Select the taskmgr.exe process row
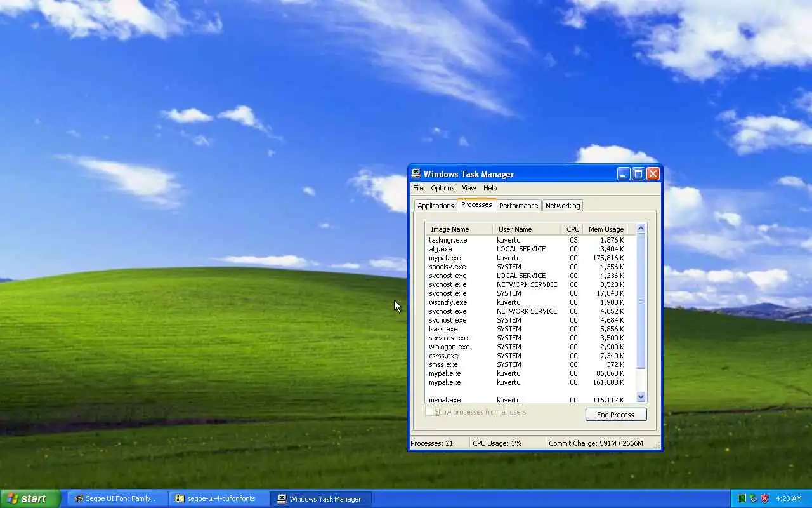812x508 pixels. point(530,240)
